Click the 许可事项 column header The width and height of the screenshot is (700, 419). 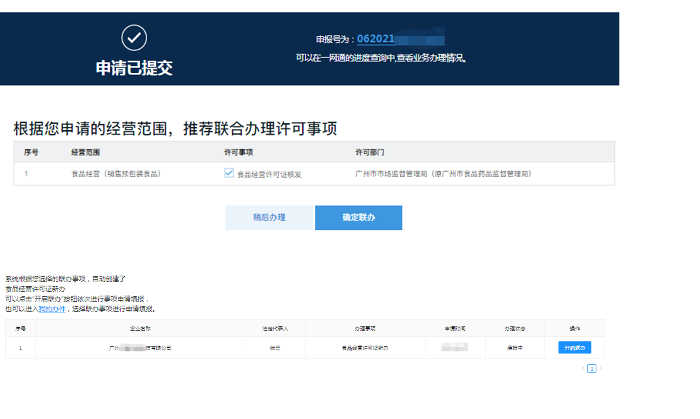coord(237,152)
